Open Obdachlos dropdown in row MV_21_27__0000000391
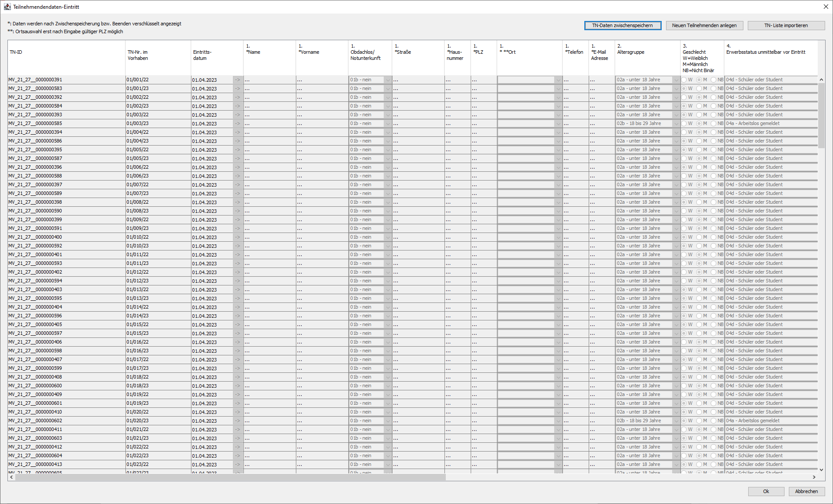The width and height of the screenshot is (833, 504). [388, 80]
